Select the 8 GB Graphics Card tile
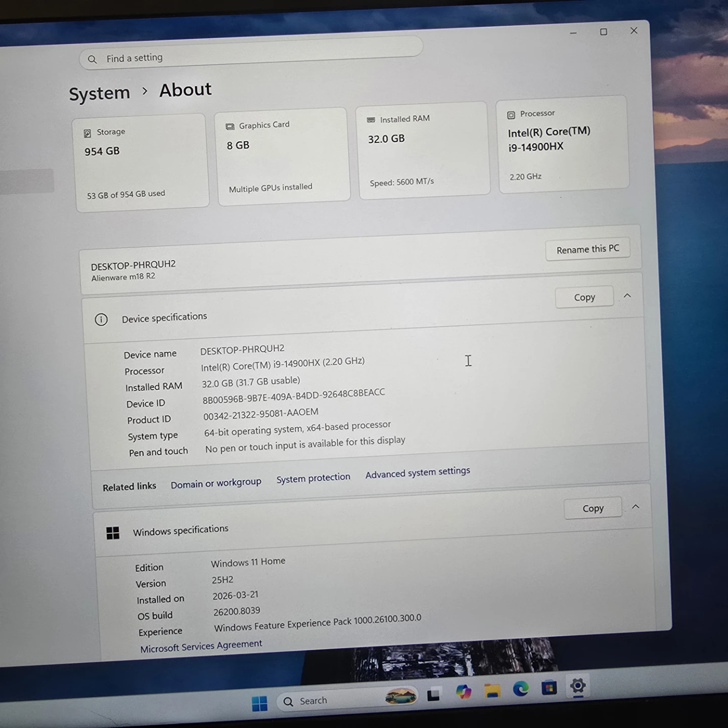Screen dimensions: 728x728 (x=283, y=156)
